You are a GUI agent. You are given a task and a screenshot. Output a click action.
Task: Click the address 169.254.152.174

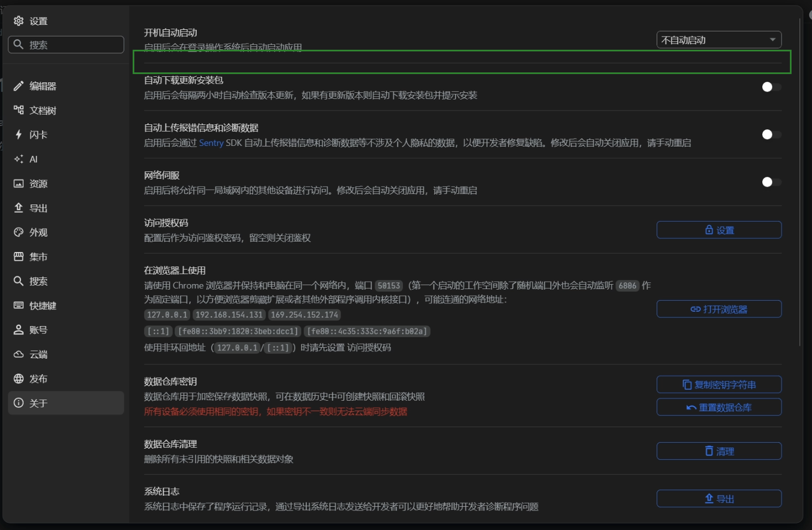305,314
